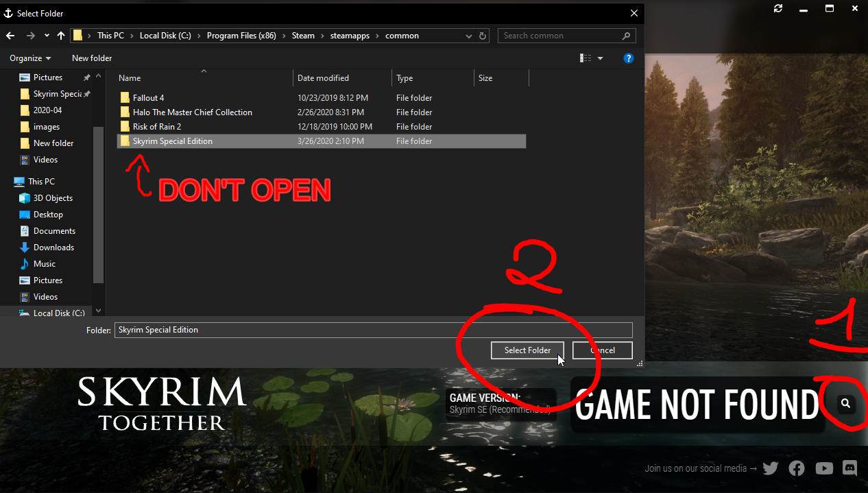Open Skyrim Together's YouTube channel

pyautogui.click(x=823, y=468)
